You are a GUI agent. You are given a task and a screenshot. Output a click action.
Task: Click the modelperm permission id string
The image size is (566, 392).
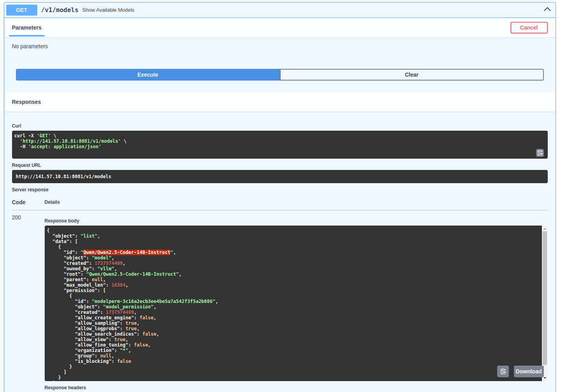[x=154, y=301]
